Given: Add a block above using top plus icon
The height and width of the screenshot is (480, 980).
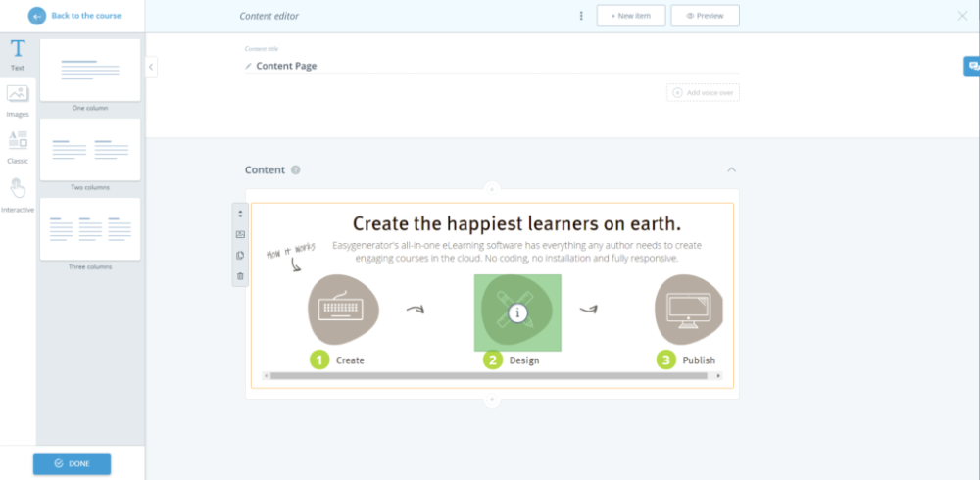Looking at the screenshot, I should [492, 189].
